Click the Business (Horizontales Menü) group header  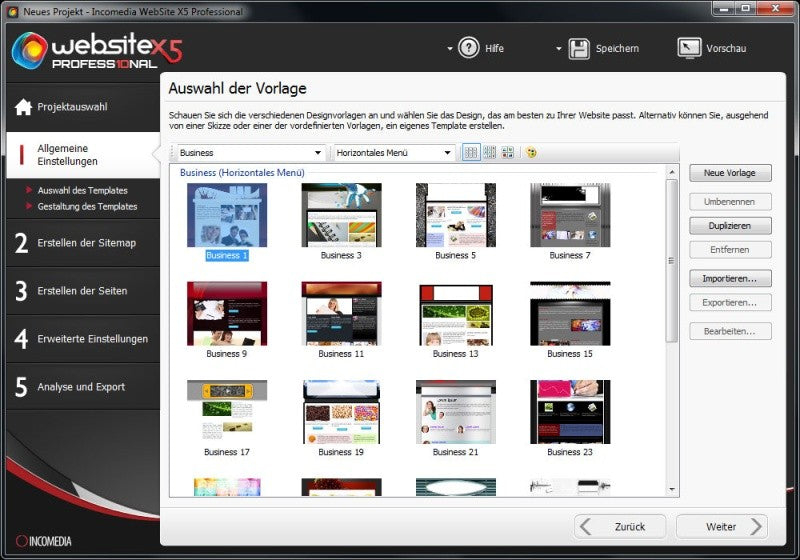pyautogui.click(x=242, y=172)
